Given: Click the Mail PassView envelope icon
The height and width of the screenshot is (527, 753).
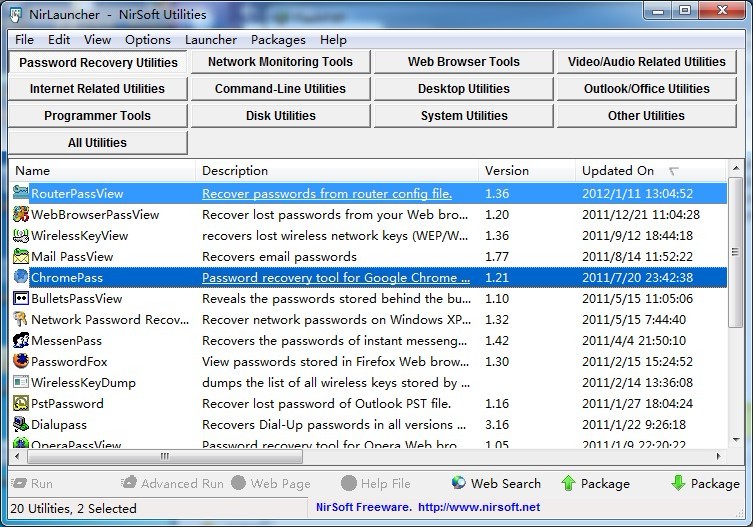Looking at the screenshot, I should tap(21, 256).
